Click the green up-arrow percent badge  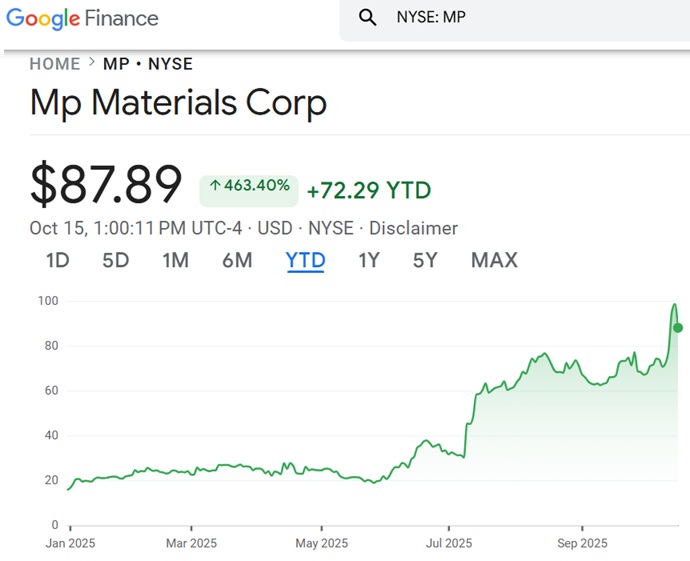click(249, 186)
